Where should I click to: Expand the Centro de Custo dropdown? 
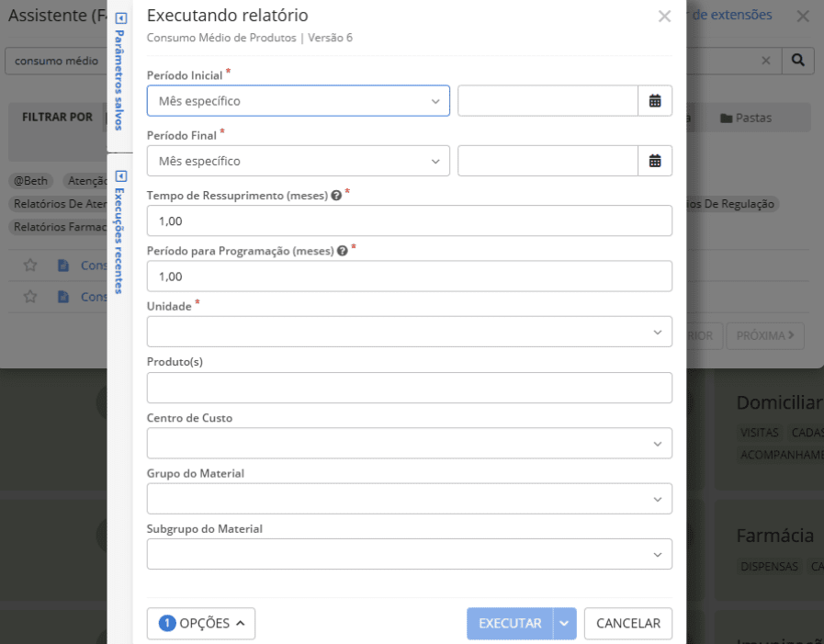[409, 444]
